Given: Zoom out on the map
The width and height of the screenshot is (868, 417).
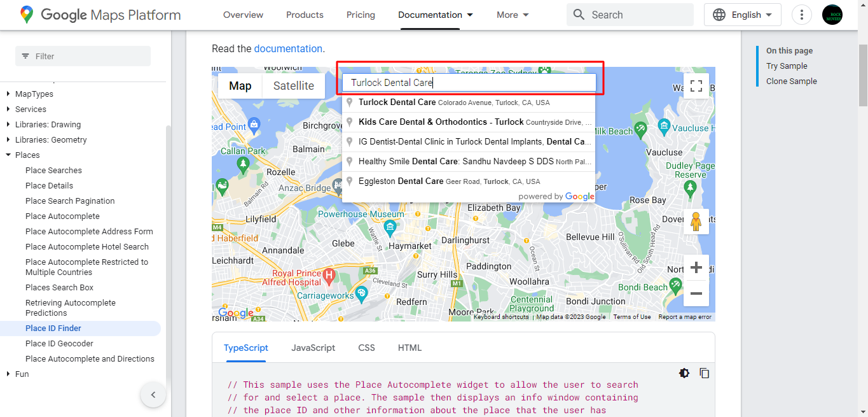Looking at the screenshot, I should point(696,293).
